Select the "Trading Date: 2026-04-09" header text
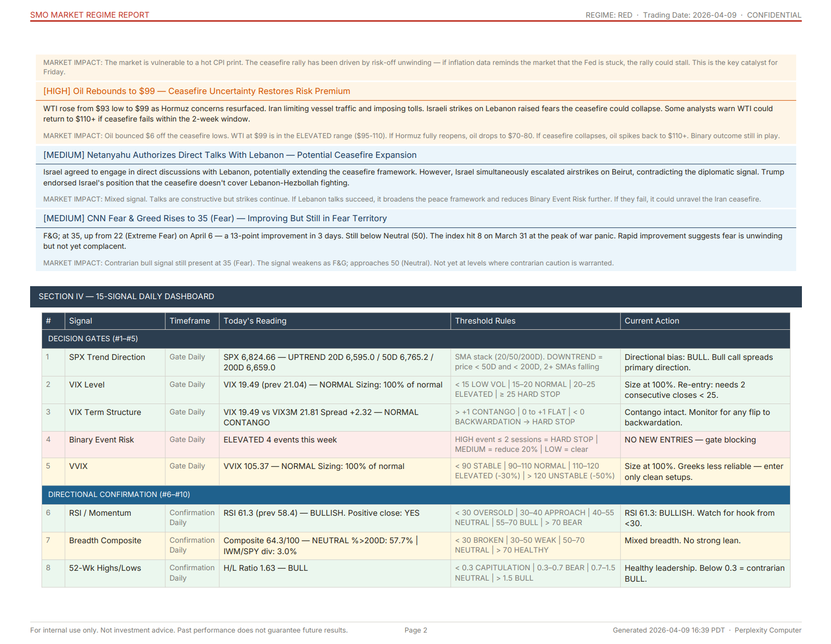Screen dimensions: 831x644 (x=690, y=15)
